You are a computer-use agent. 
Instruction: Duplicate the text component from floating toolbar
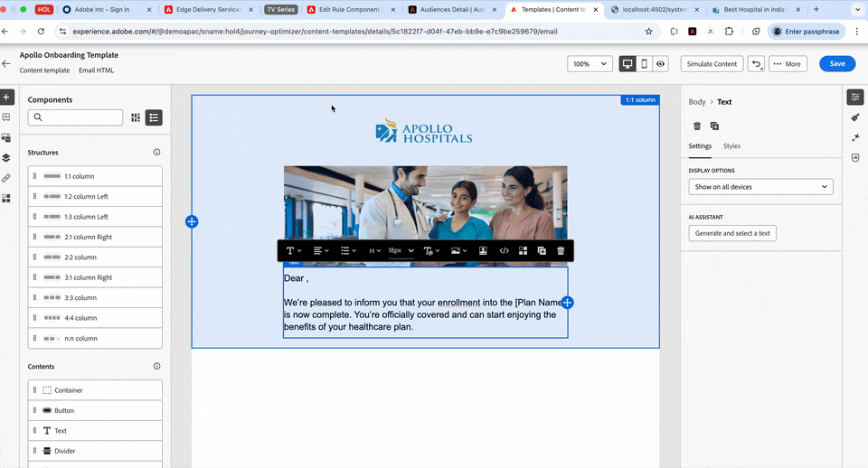coord(542,250)
